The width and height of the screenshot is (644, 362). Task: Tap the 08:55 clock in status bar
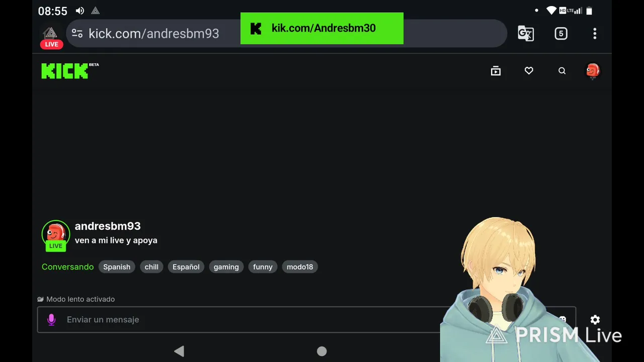pos(53,11)
